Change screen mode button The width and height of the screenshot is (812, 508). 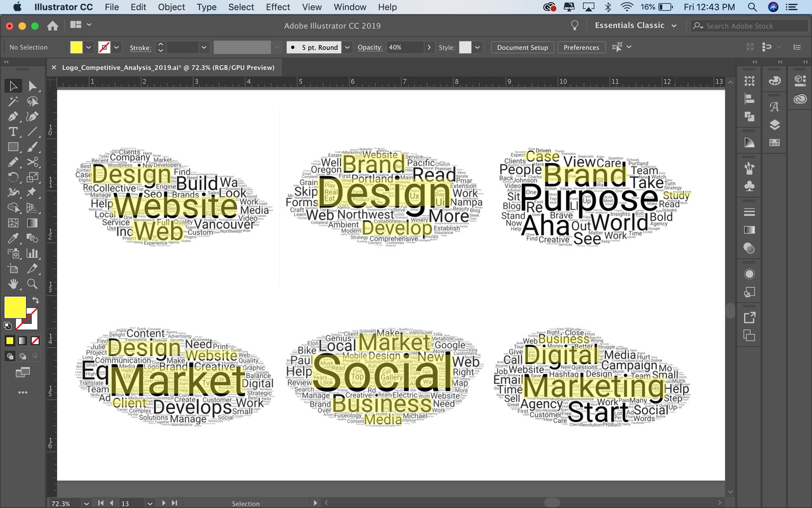click(x=22, y=373)
